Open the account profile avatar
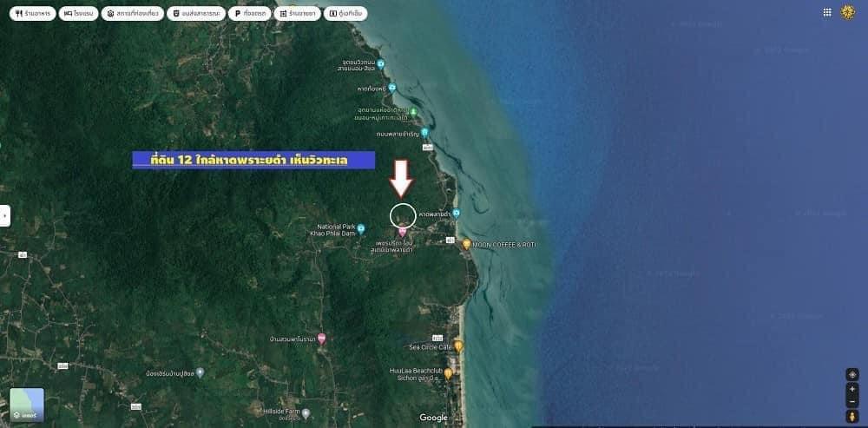This screenshot has width=868, height=428. point(848,12)
